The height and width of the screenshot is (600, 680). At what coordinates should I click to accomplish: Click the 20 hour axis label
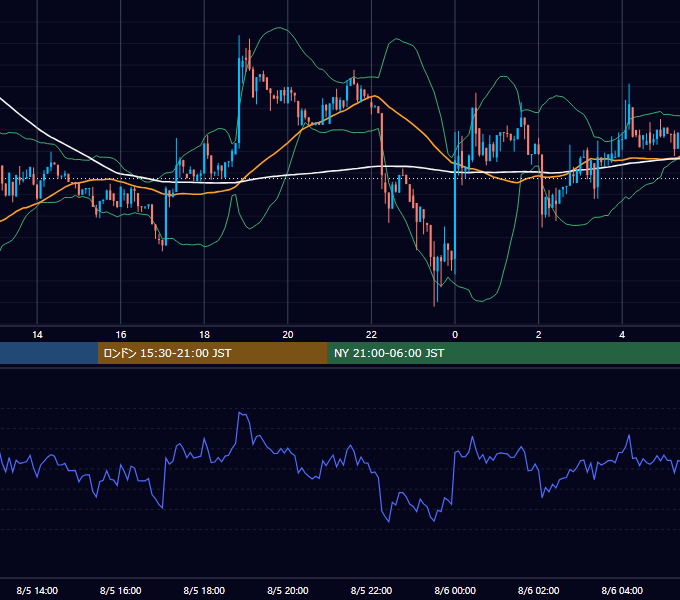tap(288, 335)
